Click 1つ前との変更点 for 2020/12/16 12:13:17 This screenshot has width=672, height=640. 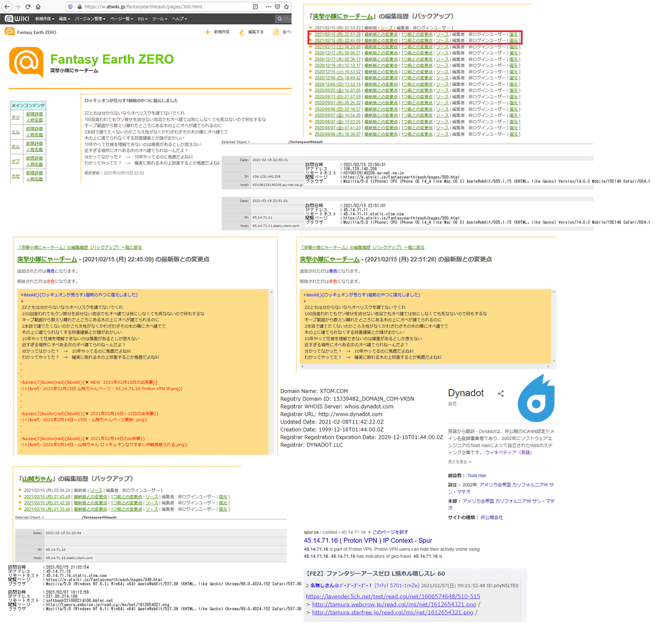click(x=417, y=66)
